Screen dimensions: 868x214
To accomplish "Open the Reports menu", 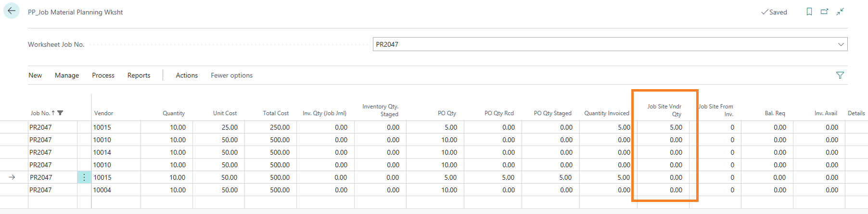I will [x=139, y=75].
